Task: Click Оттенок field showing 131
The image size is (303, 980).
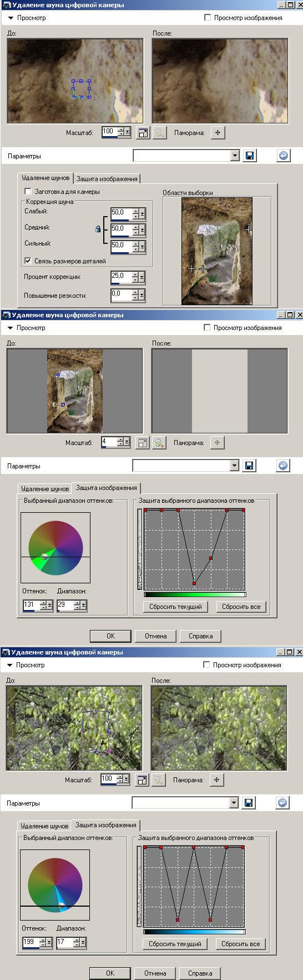Action: 31,604
